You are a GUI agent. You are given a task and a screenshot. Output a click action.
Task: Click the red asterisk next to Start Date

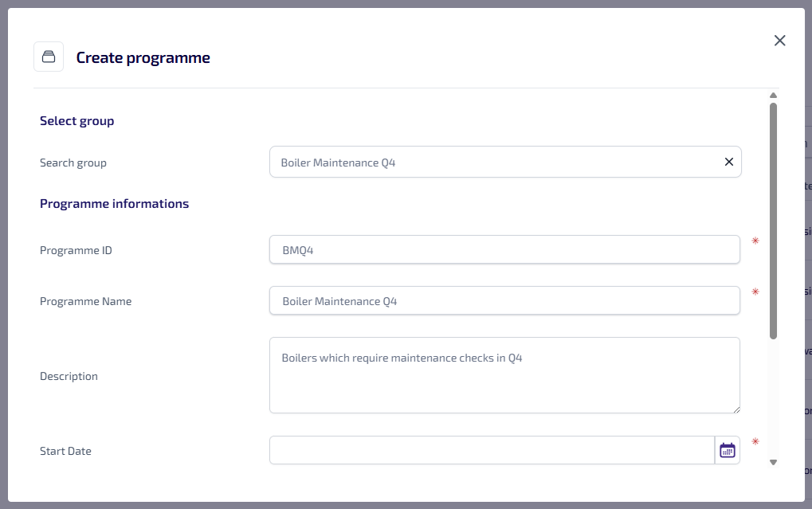(755, 441)
